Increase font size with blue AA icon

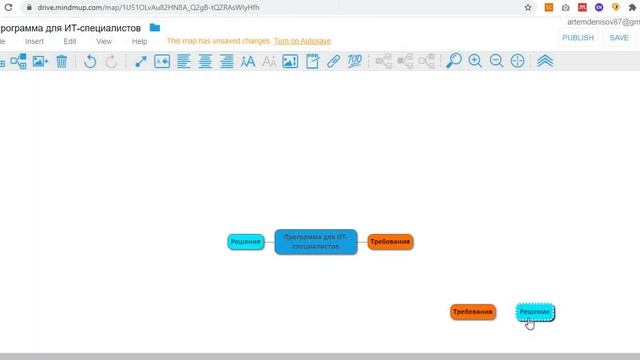[248, 61]
